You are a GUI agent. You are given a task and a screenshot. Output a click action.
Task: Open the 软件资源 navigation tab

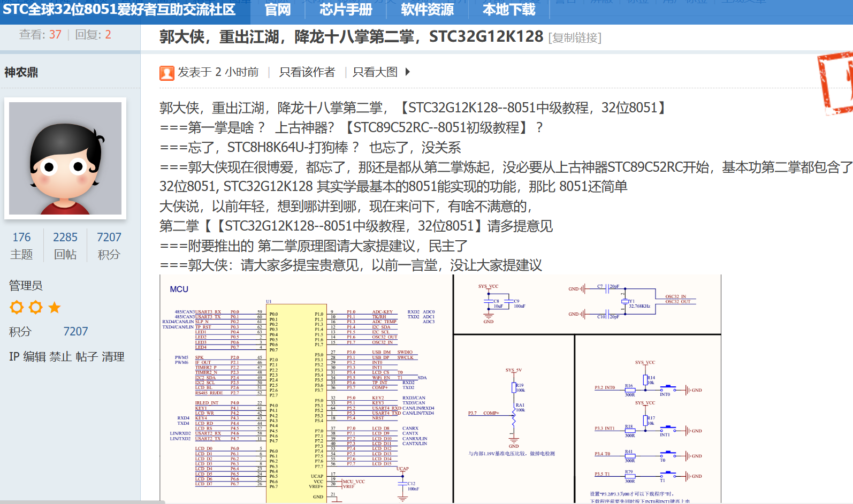pos(427,10)
